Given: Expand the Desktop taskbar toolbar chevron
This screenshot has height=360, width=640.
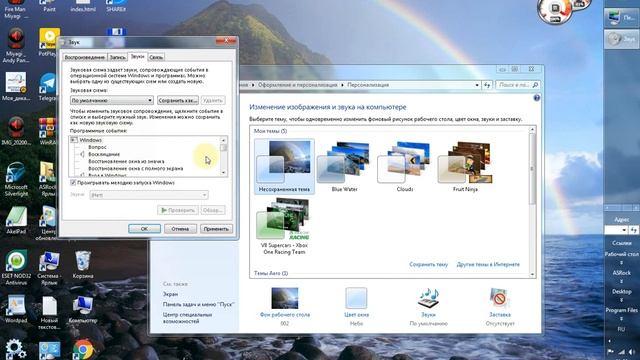Looking at the screenshot, I should [x=621, y=300].
